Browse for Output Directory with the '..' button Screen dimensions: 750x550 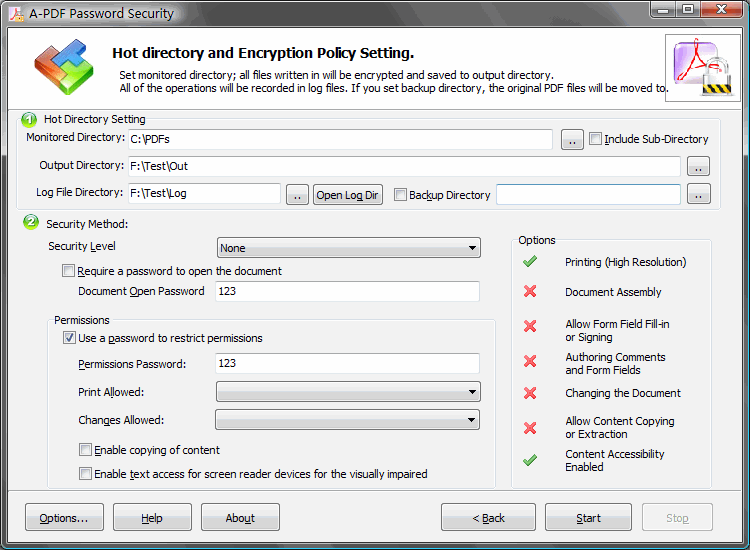coord(698,166)
